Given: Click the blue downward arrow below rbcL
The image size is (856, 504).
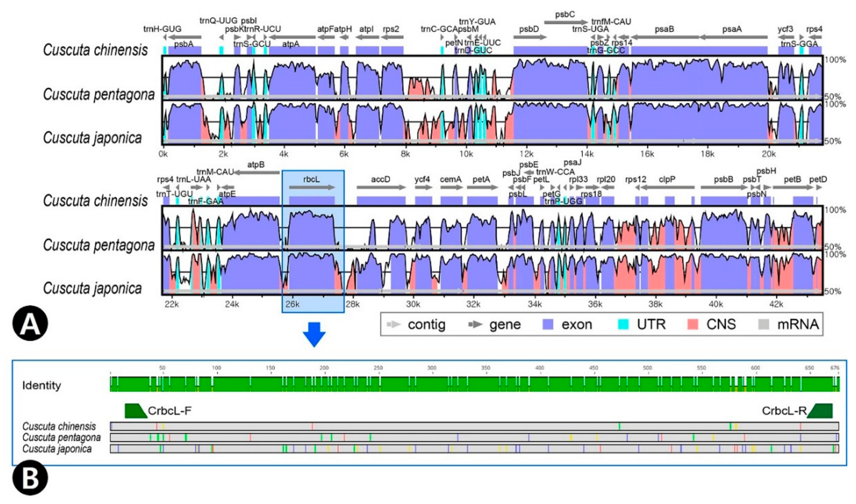Looking at the screenshot, I should (x=314, y=334).
